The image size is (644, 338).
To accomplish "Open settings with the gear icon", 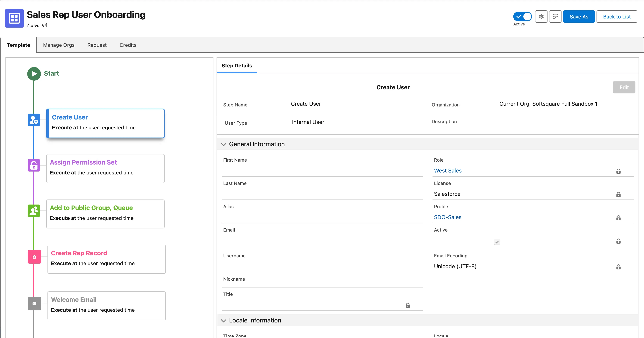I will pyautogui.click(x=541, y=17).
